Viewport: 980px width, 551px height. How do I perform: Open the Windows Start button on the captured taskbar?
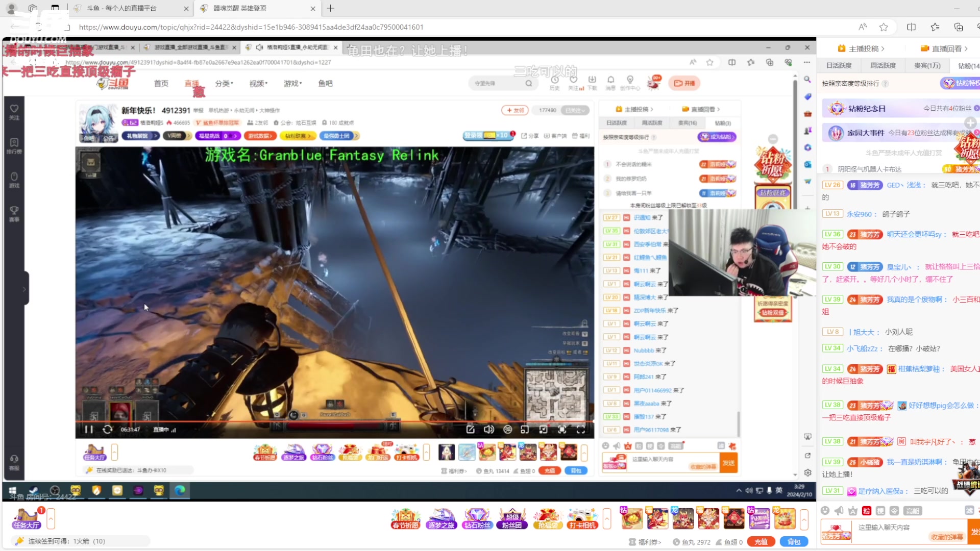coord(12,490)
